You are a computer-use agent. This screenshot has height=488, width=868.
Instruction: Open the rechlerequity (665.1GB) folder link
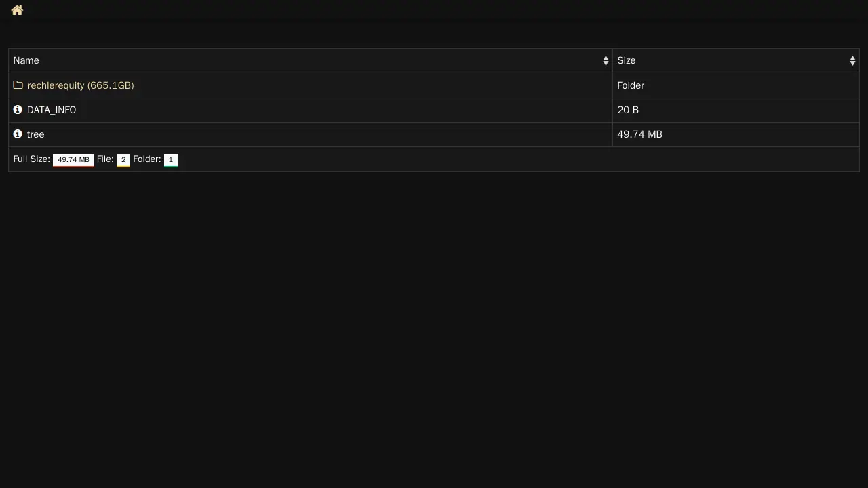coord(81,85)
